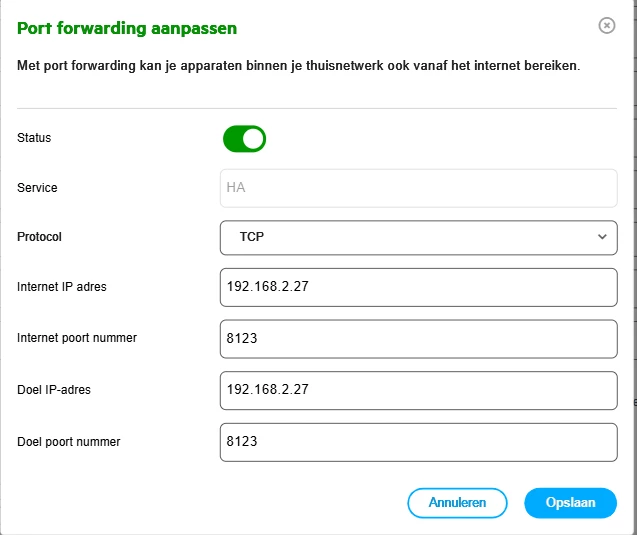This screenshot has width=637, height=535.
Task: Click into the Doel poort nummer field
Action: click(x=418, y=442)
